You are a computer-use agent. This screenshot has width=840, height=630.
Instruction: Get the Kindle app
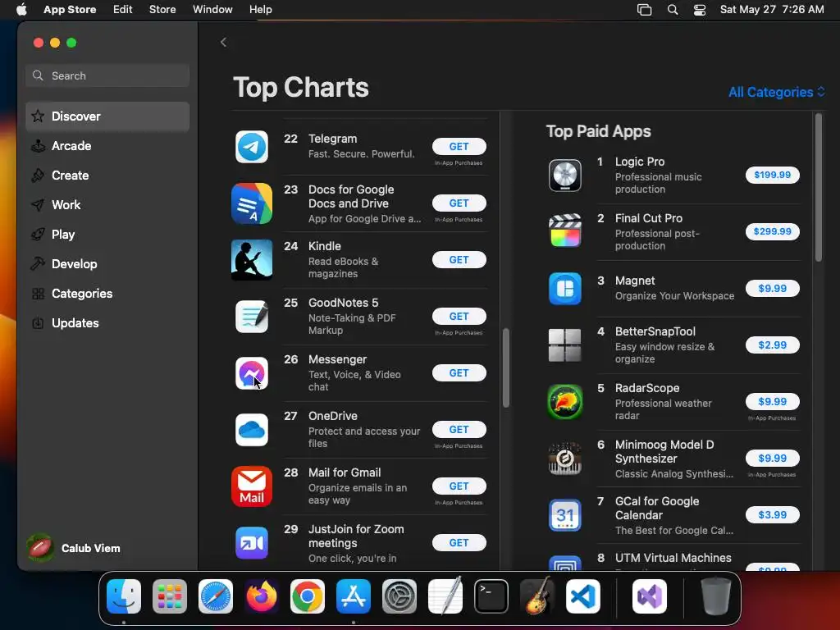[459, 260]
